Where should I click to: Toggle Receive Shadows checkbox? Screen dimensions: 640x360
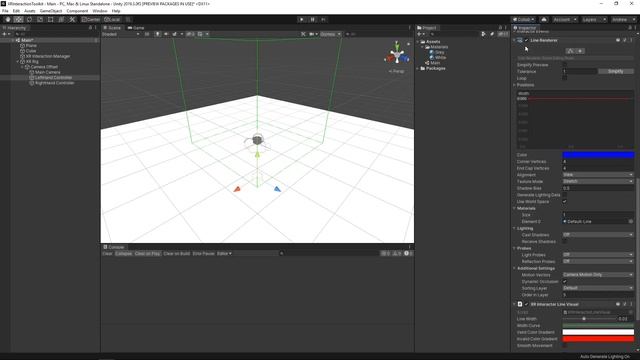[565, 242]
